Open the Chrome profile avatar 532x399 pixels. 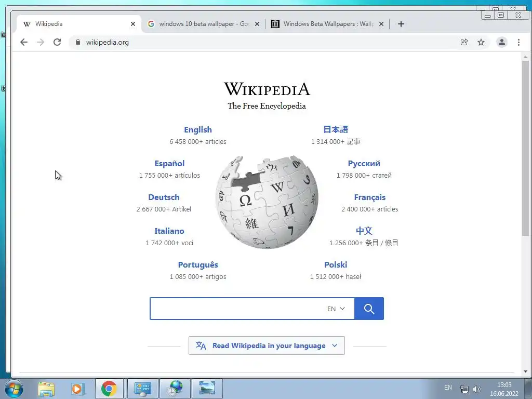(x=502, y=42)
